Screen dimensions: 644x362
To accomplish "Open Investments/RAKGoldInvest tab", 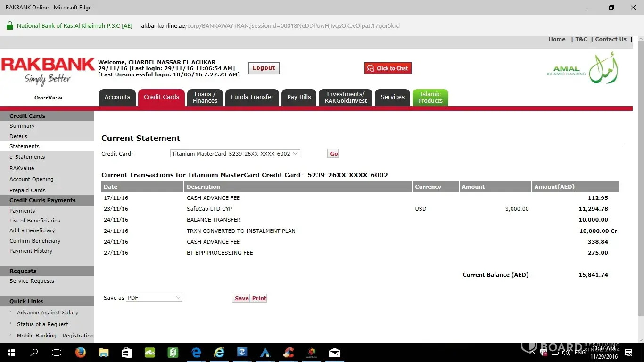I will pyautogui.click(x=346, y=97).
